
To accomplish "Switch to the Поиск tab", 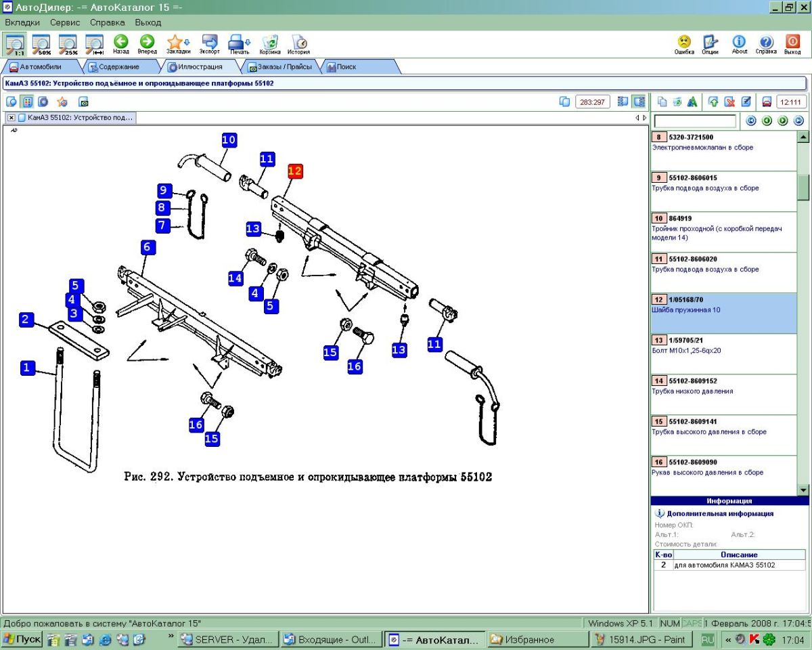I will tap(359, 67).
